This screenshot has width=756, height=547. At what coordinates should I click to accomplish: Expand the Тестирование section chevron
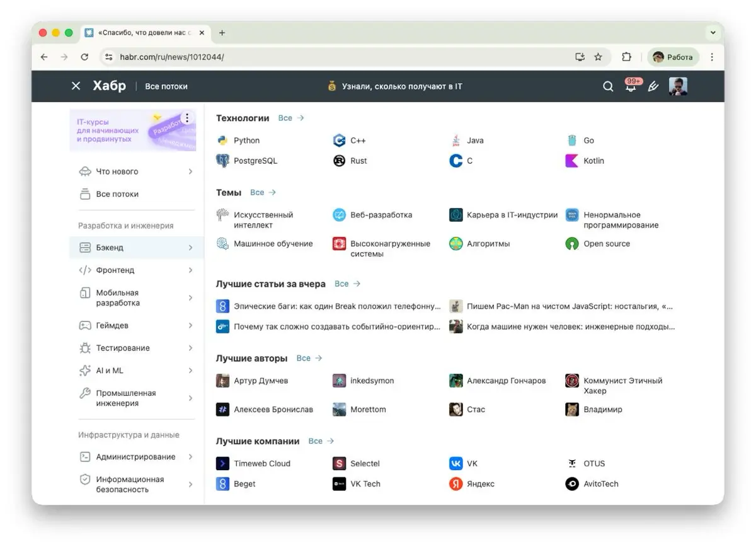pos(190,348)
